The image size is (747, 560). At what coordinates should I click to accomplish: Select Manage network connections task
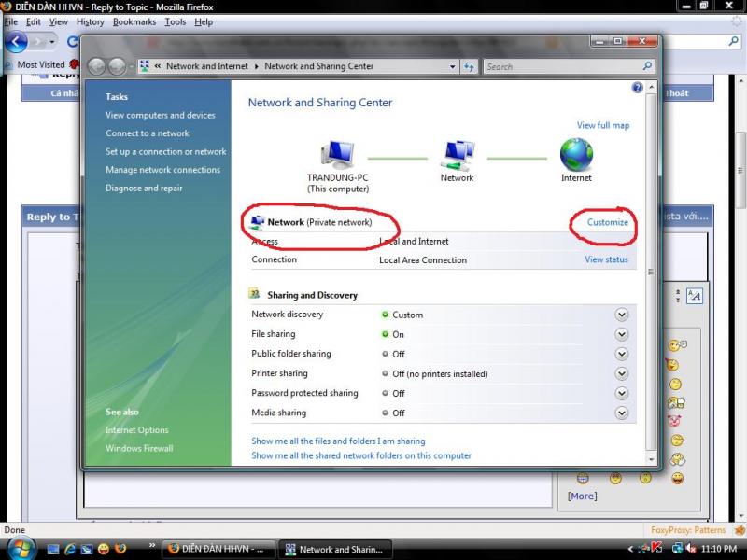pos(162,170)
